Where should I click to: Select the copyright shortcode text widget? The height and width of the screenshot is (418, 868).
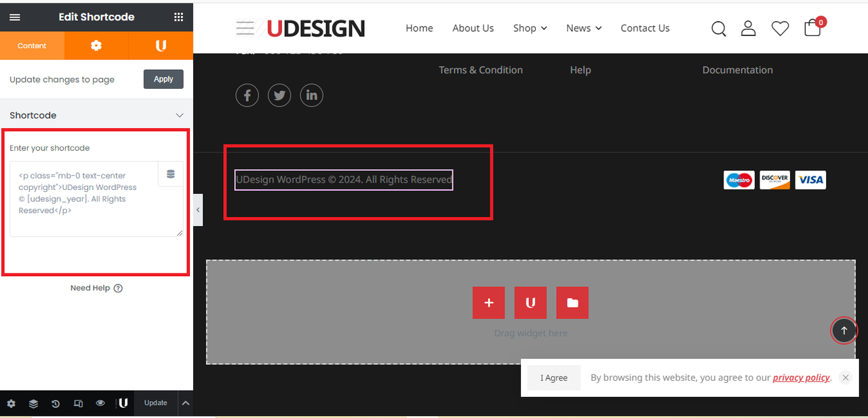(x=344, y=180)
